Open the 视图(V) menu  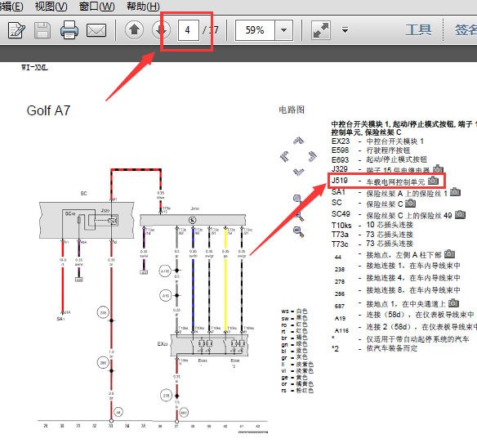pos(51,7)
